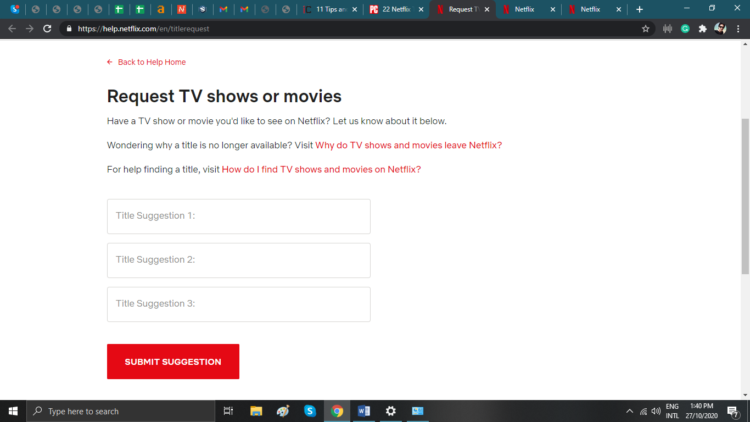Click the taskbar search box
This screenshot has width=750, height=422.
point(121,411)
